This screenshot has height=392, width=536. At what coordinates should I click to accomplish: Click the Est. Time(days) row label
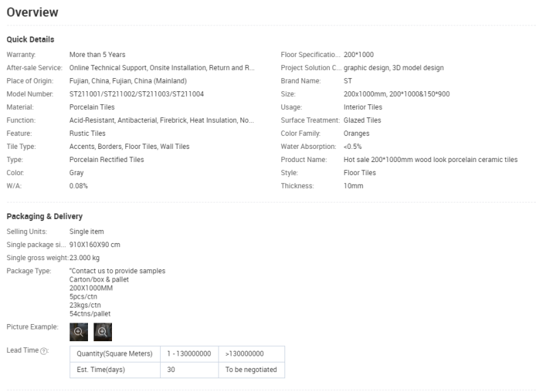[x=101, y=370]
